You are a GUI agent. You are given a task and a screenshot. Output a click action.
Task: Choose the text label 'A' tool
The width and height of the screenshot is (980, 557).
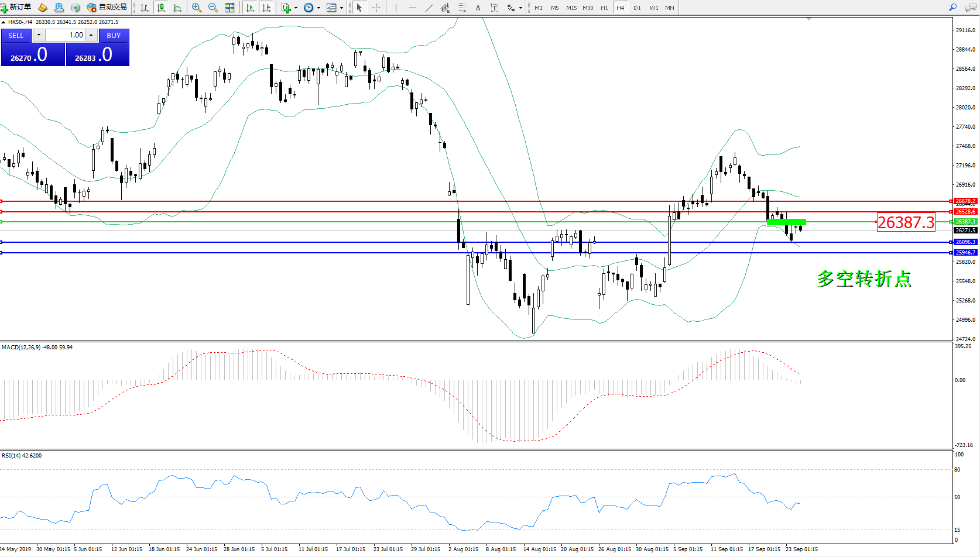[478, 8]
